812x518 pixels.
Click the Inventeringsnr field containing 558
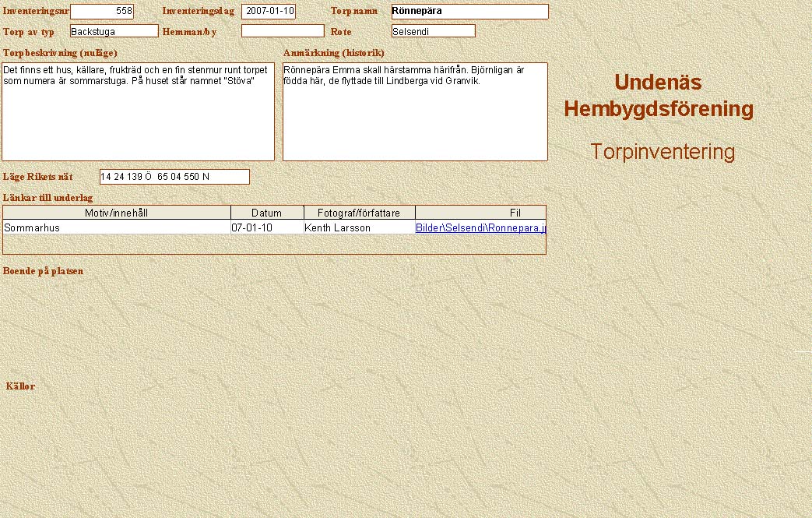(x=102, y=12)
